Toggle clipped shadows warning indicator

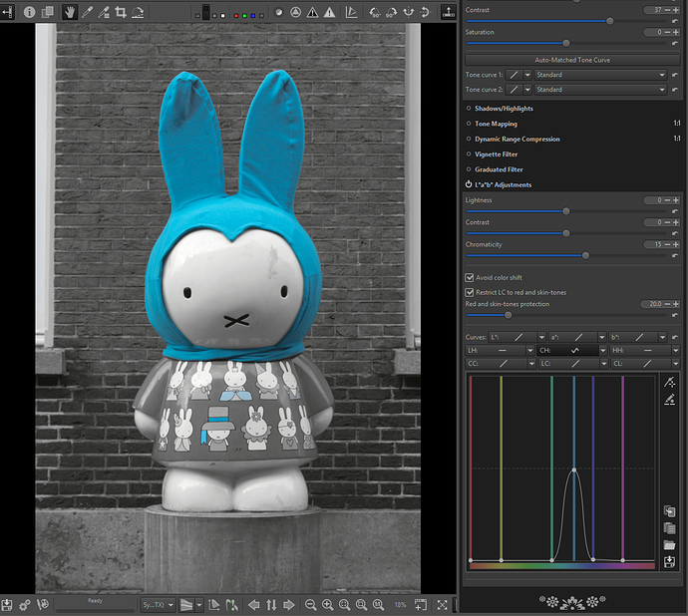[312, 12]
